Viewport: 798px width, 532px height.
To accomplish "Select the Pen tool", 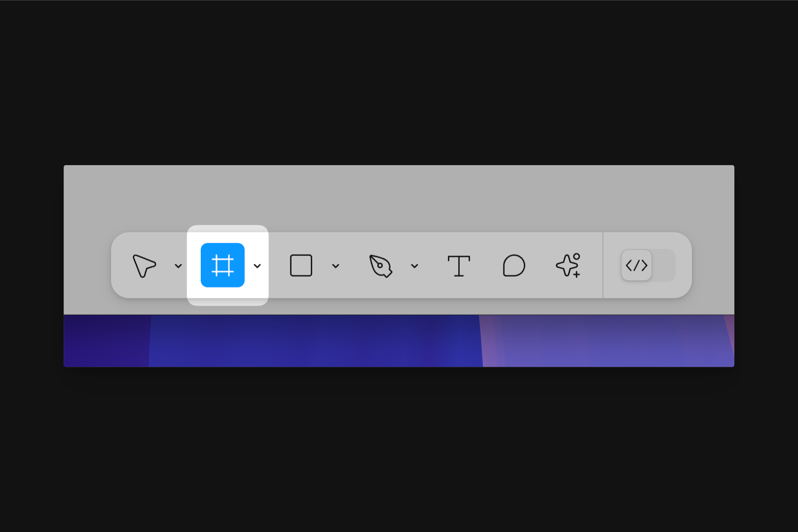I will pos(380,266).
